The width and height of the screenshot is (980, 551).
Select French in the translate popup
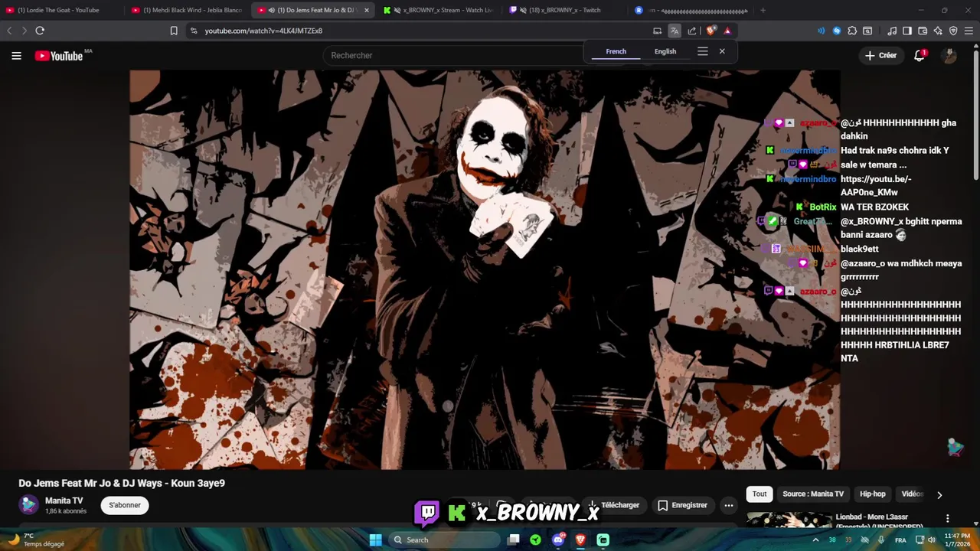tap(616, 51)
